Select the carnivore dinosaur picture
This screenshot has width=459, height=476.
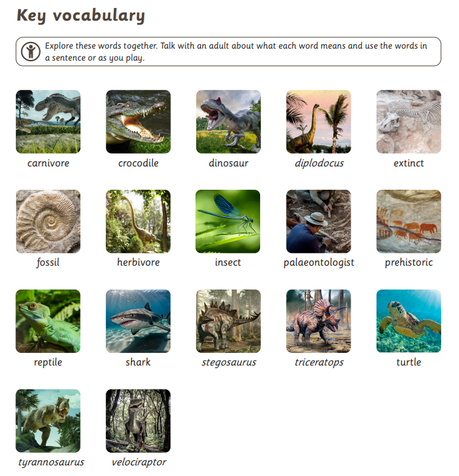[49, 121]
